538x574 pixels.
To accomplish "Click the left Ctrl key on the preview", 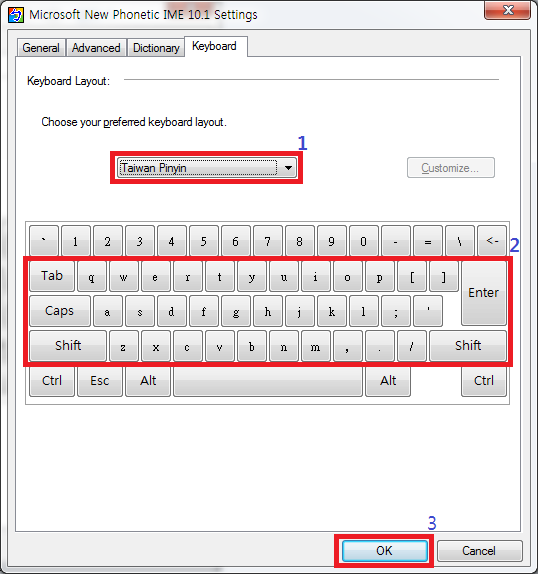I will (52, 381).
